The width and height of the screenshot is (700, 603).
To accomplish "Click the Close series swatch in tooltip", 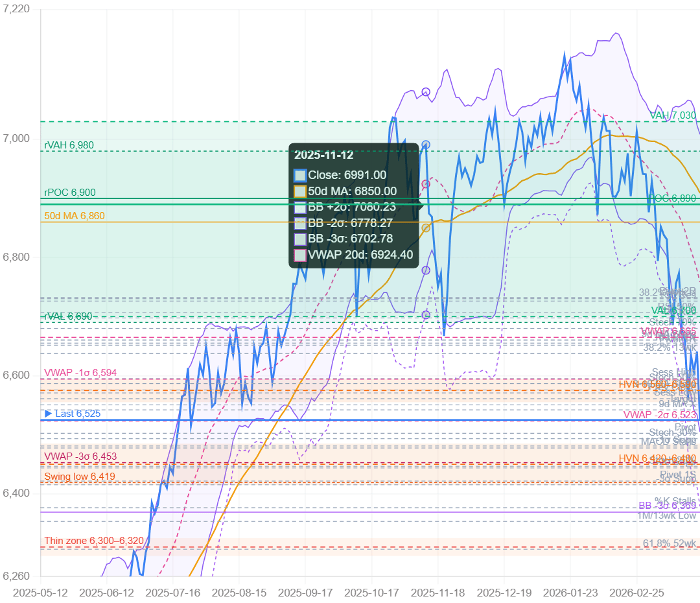I will 300,175.
